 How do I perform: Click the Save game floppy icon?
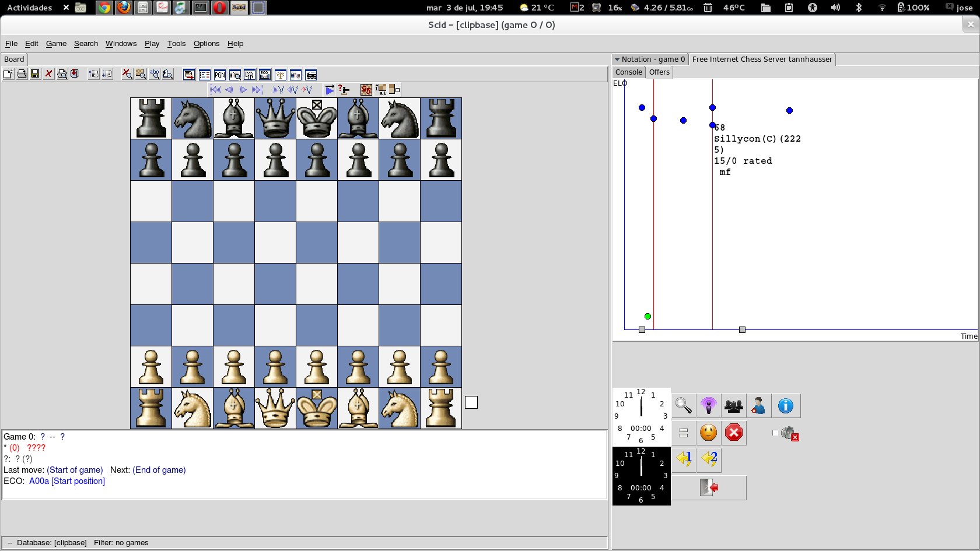point(35,74)
